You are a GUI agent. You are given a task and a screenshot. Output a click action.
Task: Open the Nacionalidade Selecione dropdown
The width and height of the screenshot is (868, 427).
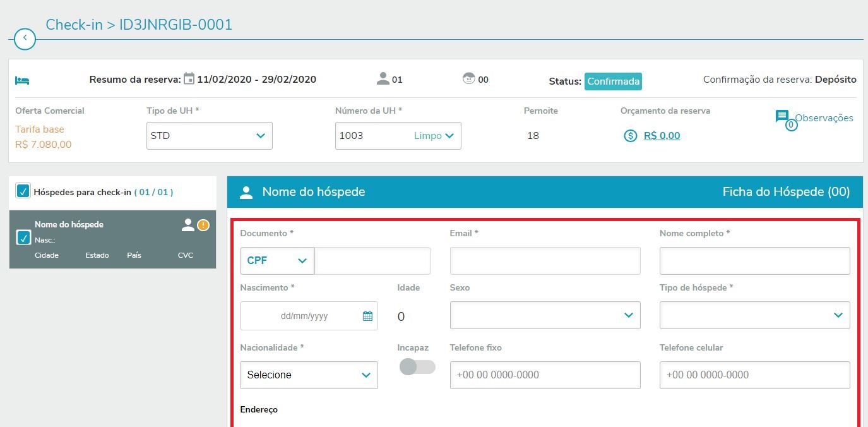309,375
